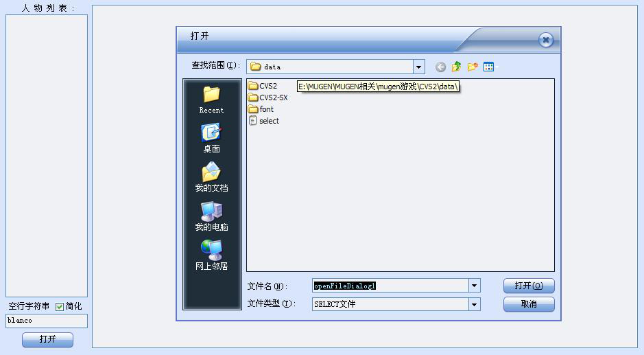Toggle the 简化 checkbox
644x355 pixels.
coord(60,306)
